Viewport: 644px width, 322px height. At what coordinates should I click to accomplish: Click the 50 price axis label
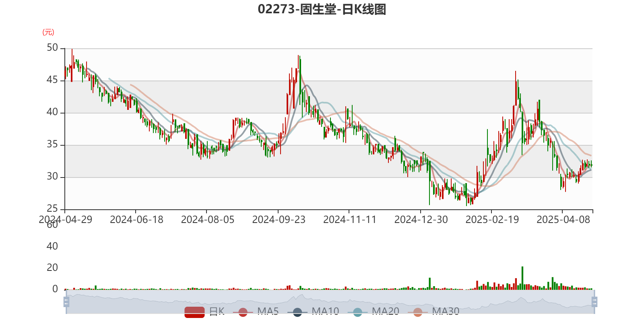point(52,48)
